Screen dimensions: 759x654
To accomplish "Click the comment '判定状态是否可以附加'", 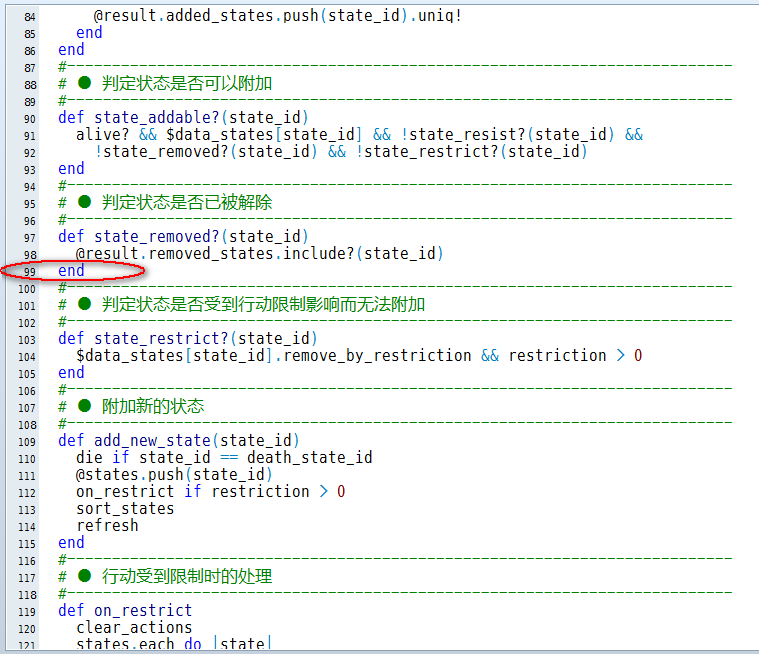I will [x=187, y=83].
